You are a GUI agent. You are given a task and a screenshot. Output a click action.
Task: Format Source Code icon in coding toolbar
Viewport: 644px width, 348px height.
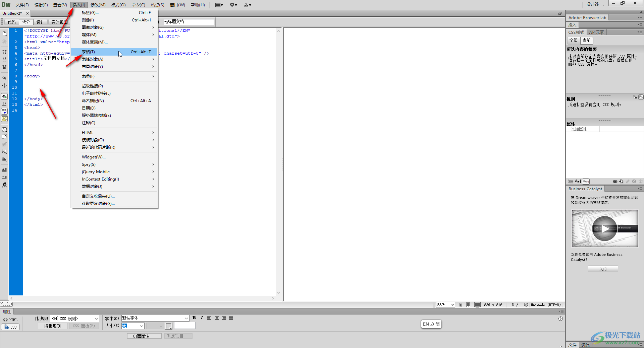click(x=4, y=185)
